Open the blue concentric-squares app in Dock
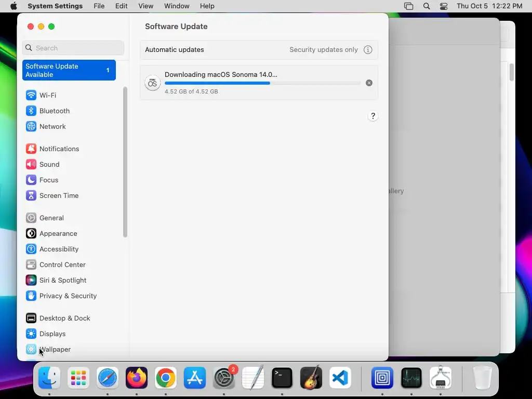This screenshot has height=399, width=532. [382, 378]
